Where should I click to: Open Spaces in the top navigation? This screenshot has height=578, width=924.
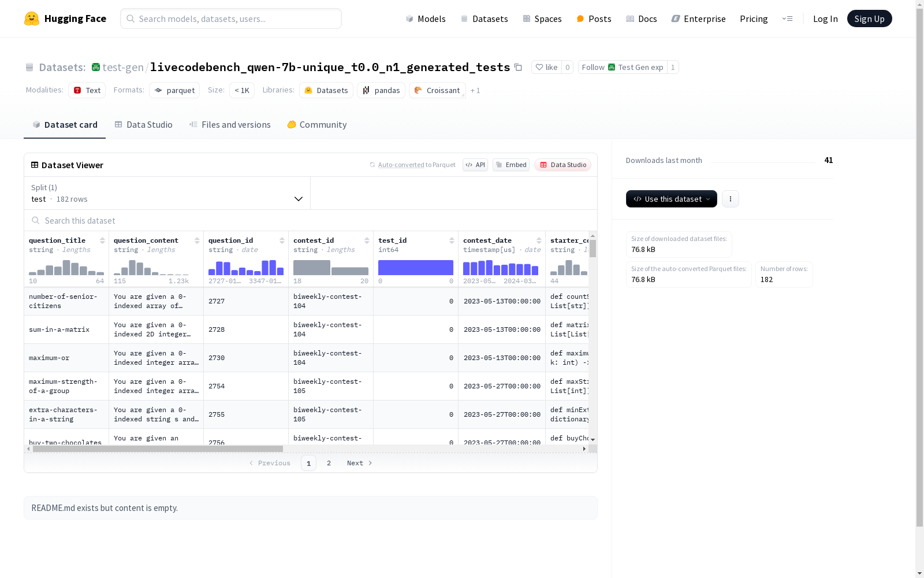point(542,18)
